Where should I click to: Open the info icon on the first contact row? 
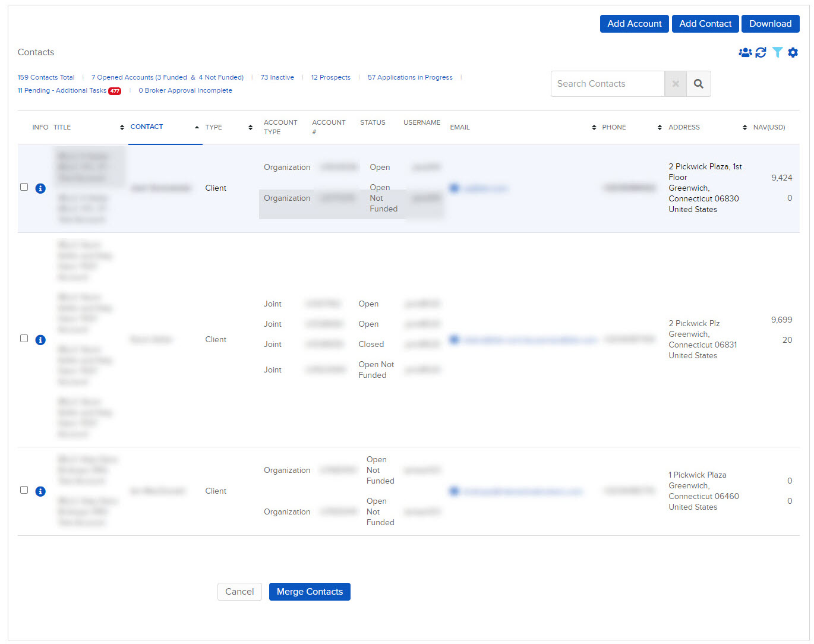point(40,188)
